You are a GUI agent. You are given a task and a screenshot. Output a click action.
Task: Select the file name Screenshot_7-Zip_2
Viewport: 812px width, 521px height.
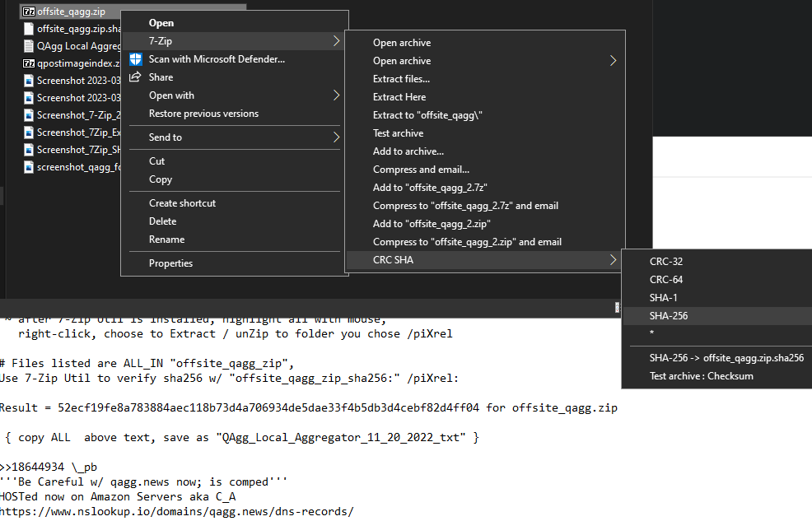click(x=79, y=115)
